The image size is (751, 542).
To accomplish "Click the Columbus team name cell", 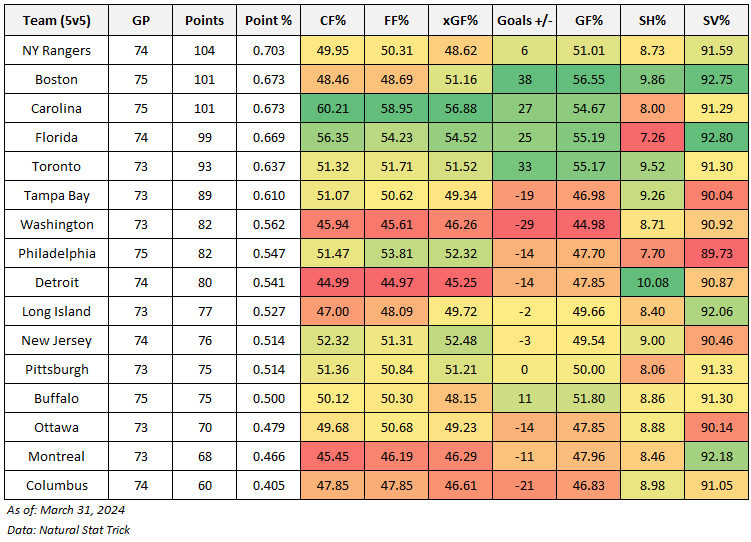I will [57, 485].
